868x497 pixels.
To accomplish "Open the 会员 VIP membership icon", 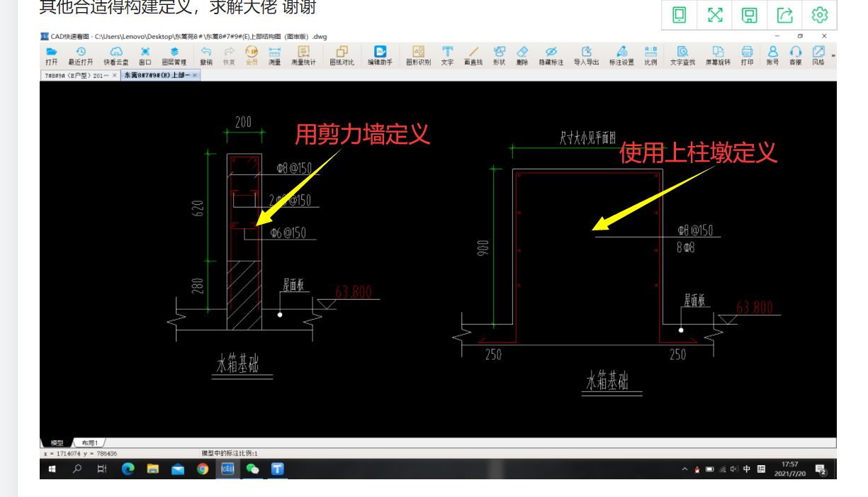I will [x=252, y=55].
